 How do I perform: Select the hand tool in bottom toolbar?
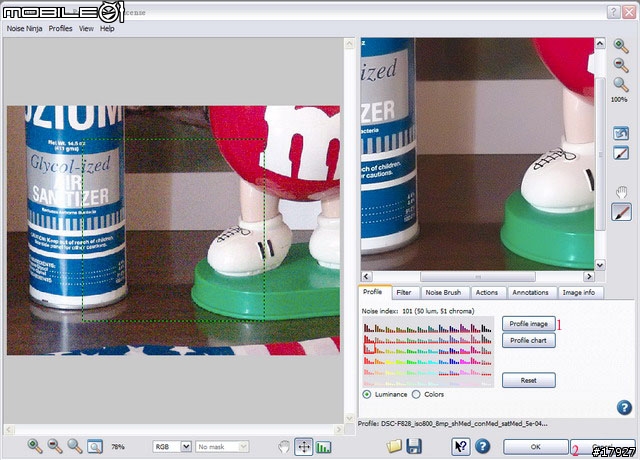(x=284, y=447)
